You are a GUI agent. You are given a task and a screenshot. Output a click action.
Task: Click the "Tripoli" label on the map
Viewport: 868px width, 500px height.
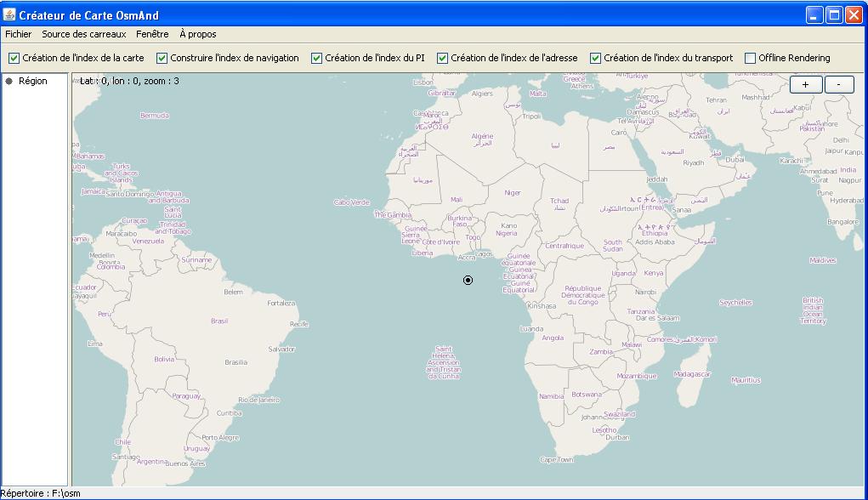pos(531,116)
